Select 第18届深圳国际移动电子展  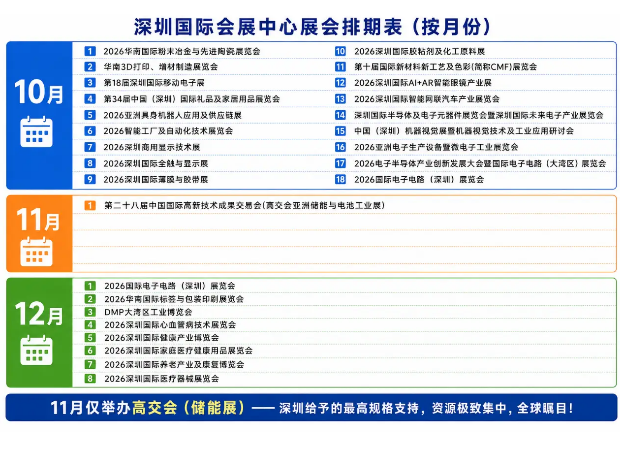(x=154, y=83)
